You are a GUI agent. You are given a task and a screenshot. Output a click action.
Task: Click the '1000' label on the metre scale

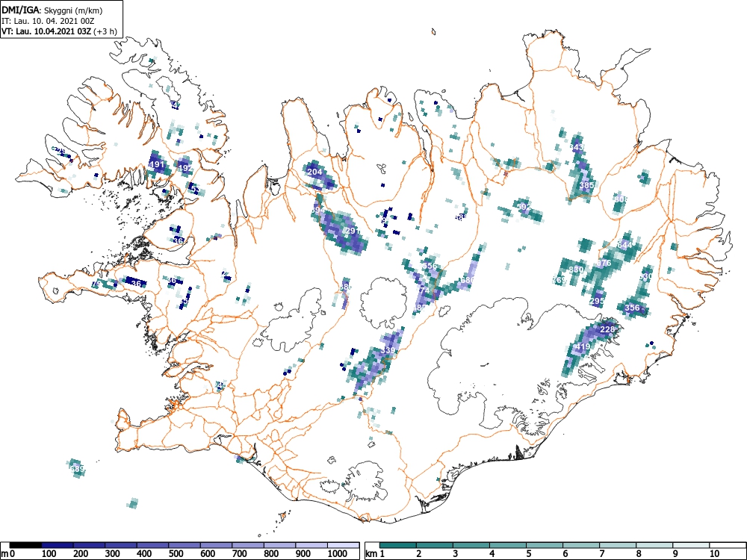click(x=338, y=554)
